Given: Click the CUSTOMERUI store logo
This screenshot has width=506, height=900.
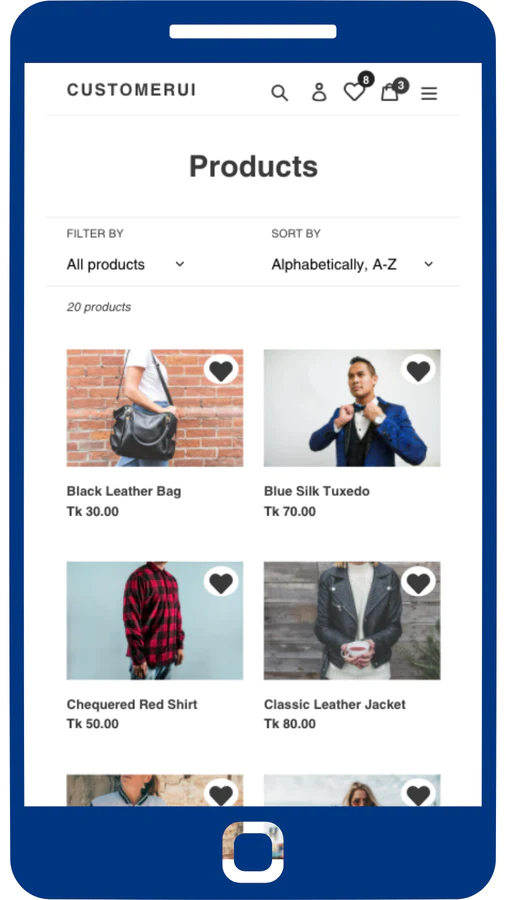Looking at the screenshot, I should click(131, 90).
